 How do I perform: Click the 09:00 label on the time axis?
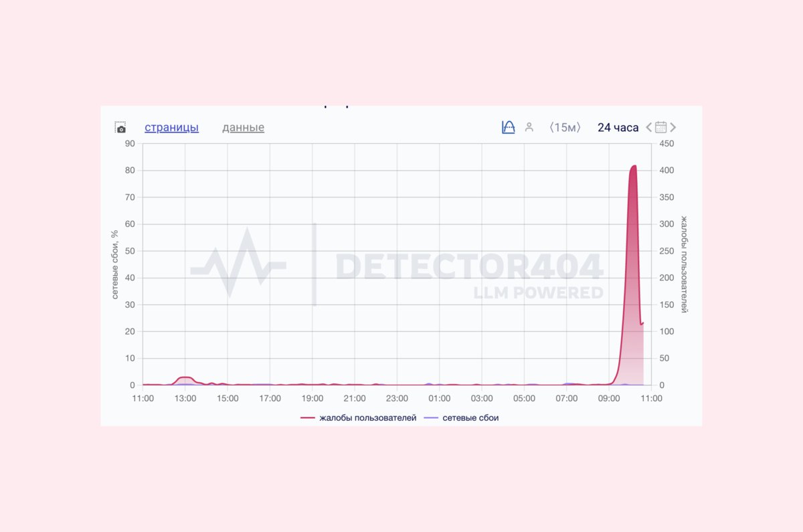tap(610, 398)
